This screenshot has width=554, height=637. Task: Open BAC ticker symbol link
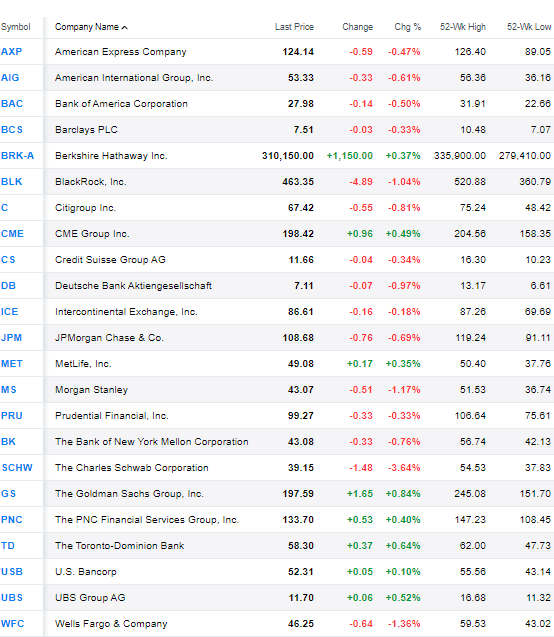point(12,104)
